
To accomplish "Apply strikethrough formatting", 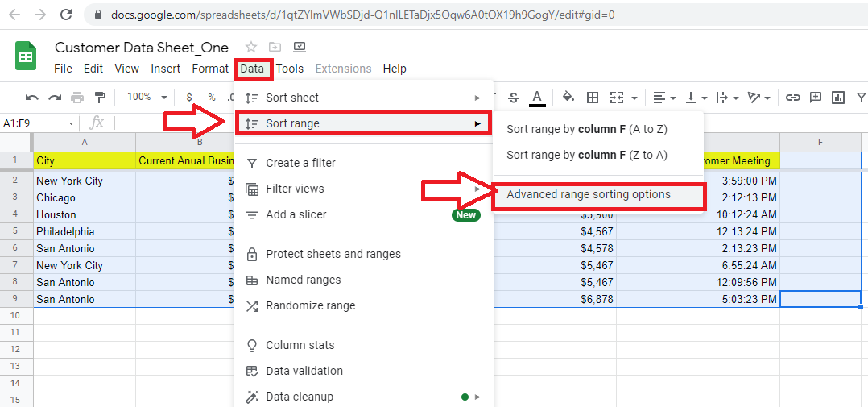I will [x=514, y=98].
